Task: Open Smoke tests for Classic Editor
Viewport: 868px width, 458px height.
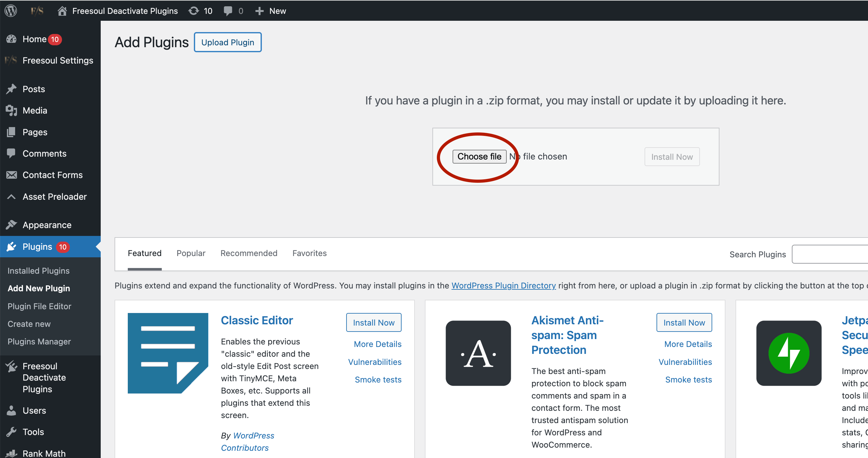Action: coord(378,380)
